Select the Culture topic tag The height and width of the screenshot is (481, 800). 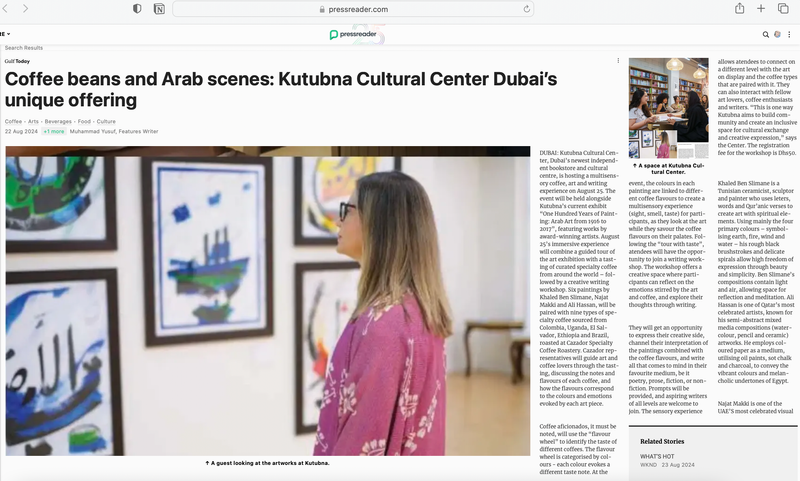pos(106,121)
